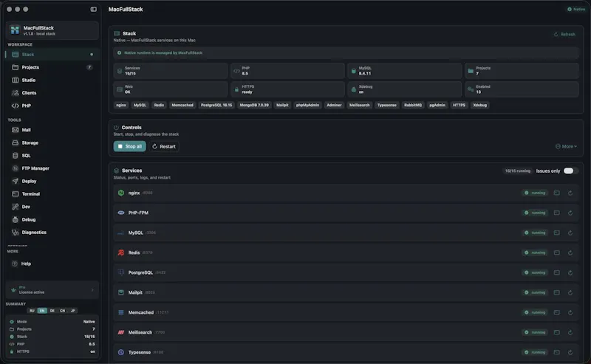Open the Help page
Viewport: 591px width, 364px height.
[x=52, y=264]
